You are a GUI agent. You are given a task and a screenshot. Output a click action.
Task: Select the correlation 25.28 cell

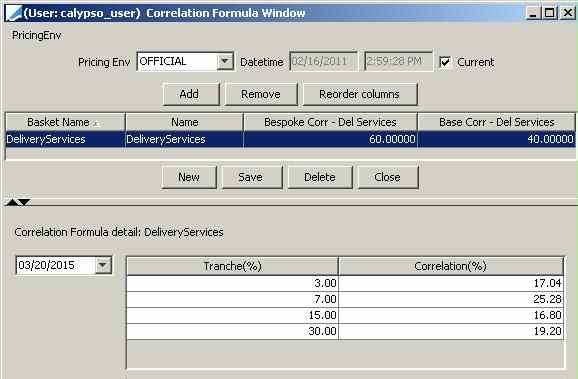point(451,299)
